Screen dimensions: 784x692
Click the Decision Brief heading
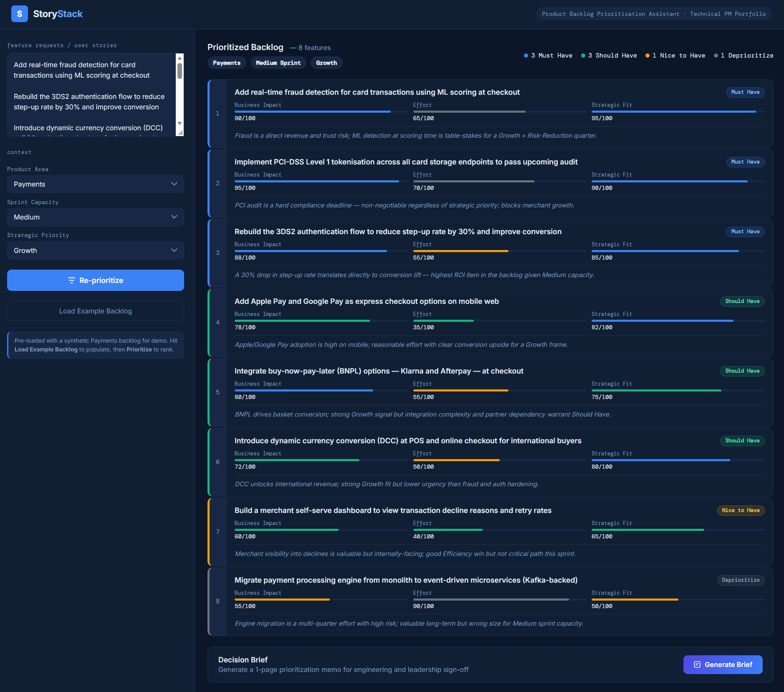(243, 659)
